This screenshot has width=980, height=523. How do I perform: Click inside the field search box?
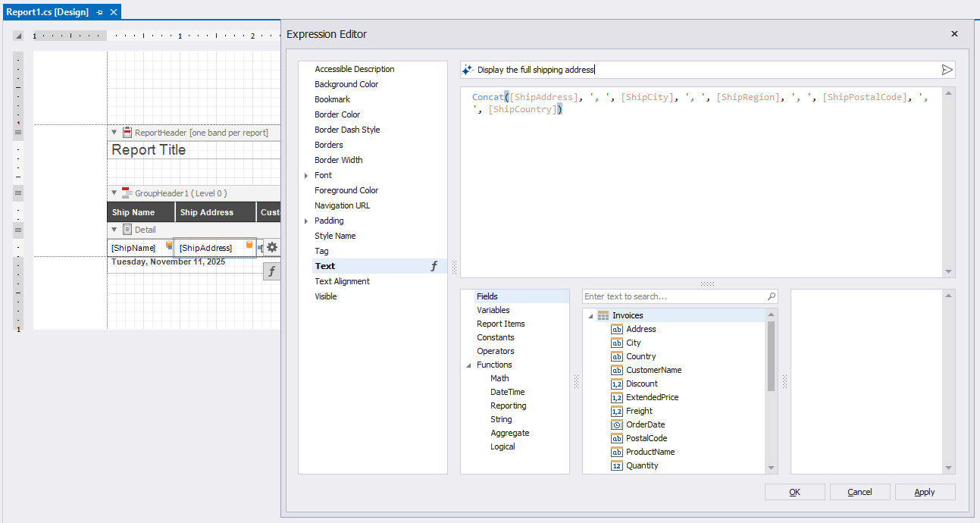point(667,296)
